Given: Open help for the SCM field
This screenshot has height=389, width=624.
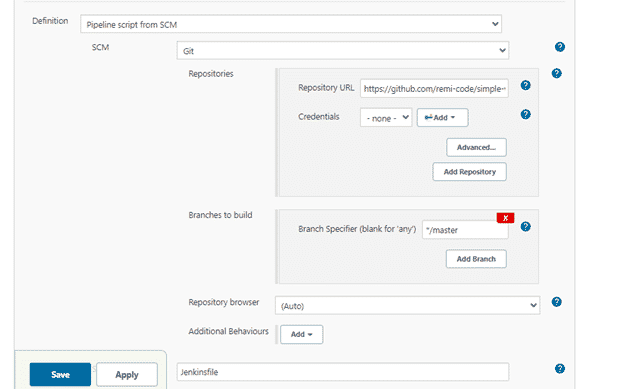Looking at the screenshot, I should point(560,47).
